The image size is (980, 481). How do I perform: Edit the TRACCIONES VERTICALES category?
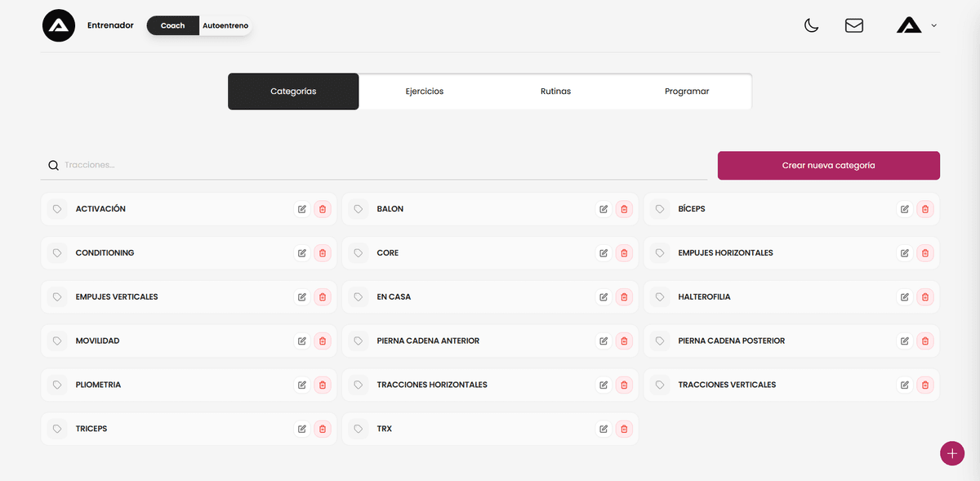[905, 385]
